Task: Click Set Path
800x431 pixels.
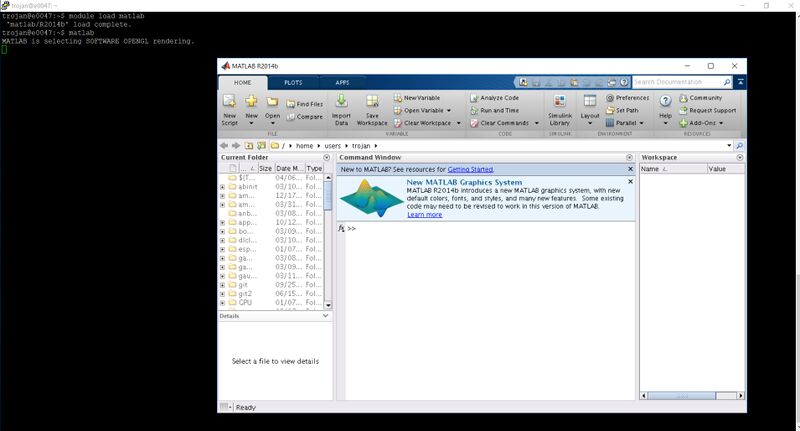Action: [x=622, y=110]
